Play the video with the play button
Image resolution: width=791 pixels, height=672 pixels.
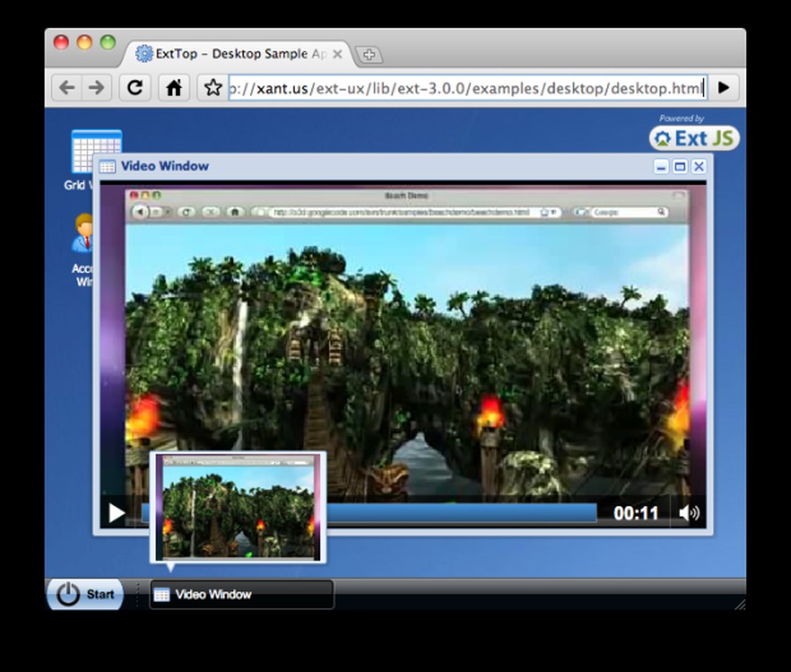(x=117, y=514)
